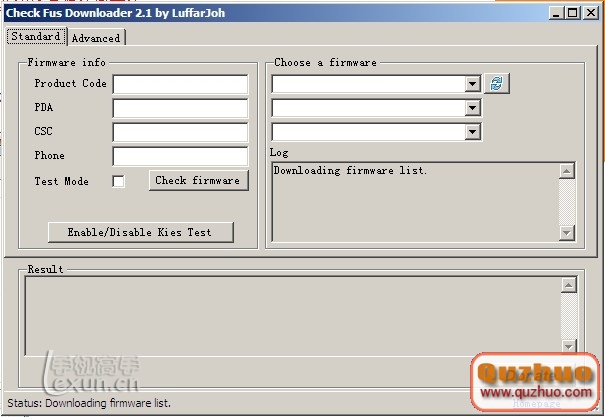
Task: Switch to the Advanced tab
Action: pyautogui.click(x=96, y=38)
